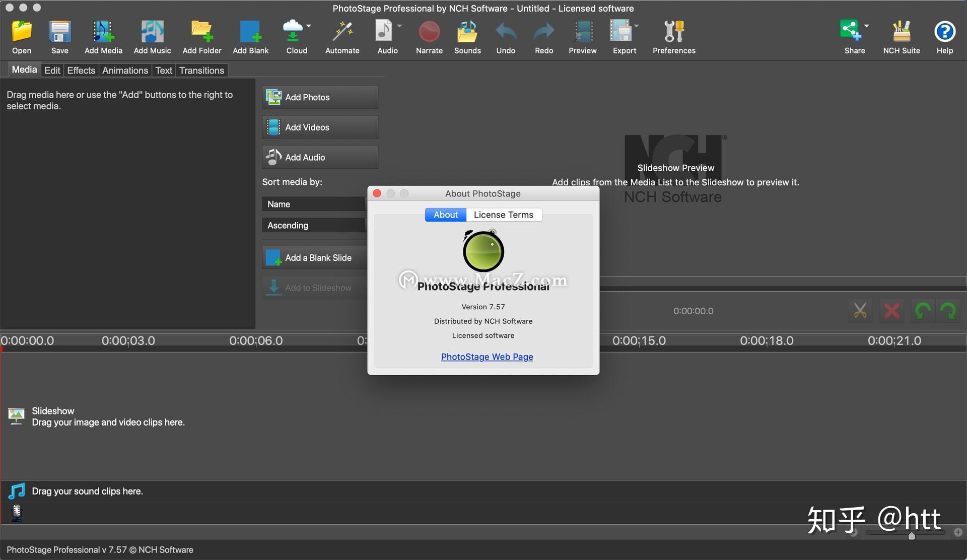Open the Cloud download icon
This screenshot has width=967, height=560.
point(293,32)
